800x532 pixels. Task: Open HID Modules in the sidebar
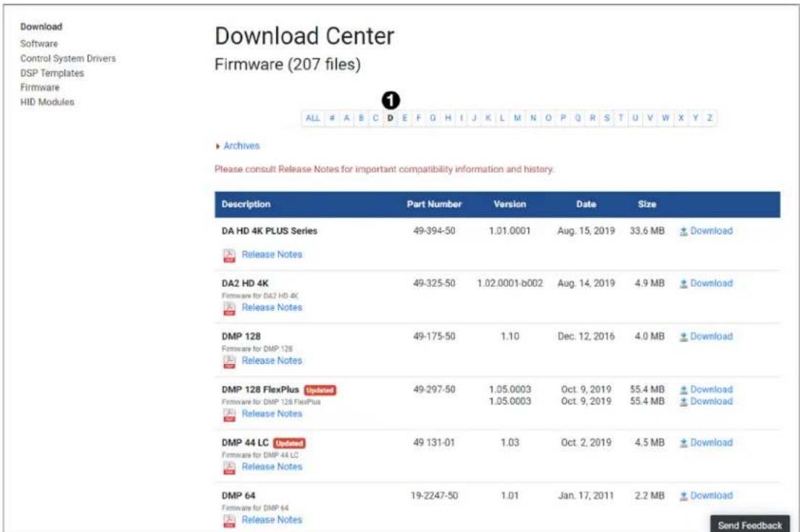47,102
